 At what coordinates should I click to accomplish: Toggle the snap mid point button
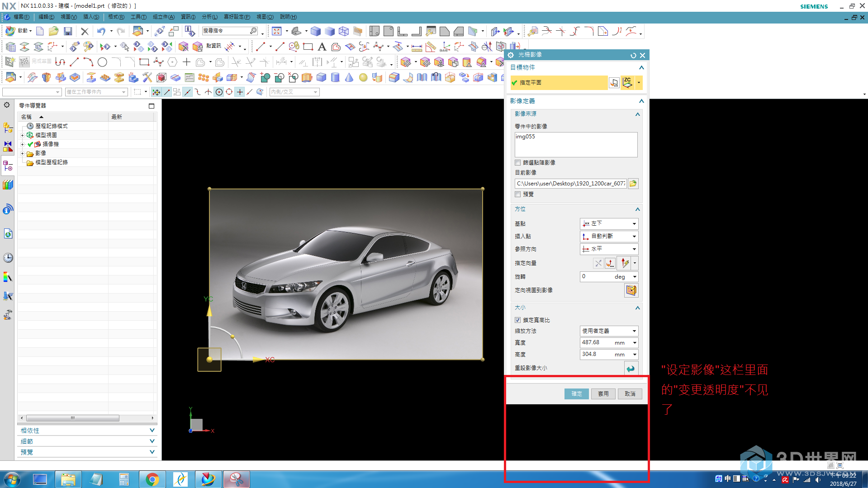click(187, 92)
